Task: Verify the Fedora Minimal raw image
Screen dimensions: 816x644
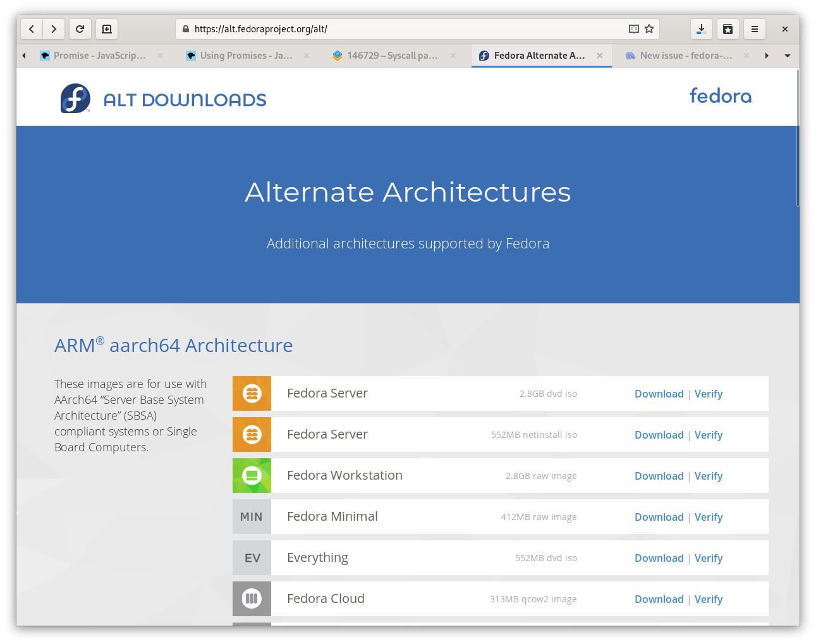Action: coord(709,517)
